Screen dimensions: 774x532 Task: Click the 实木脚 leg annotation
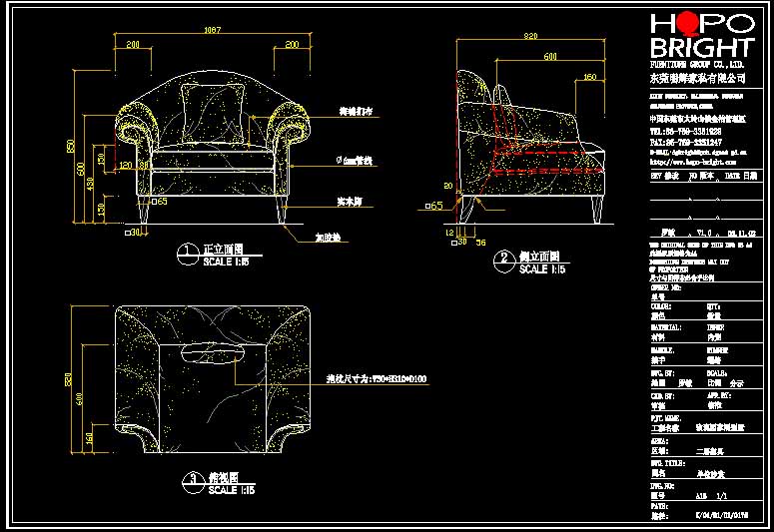[350, 202]
